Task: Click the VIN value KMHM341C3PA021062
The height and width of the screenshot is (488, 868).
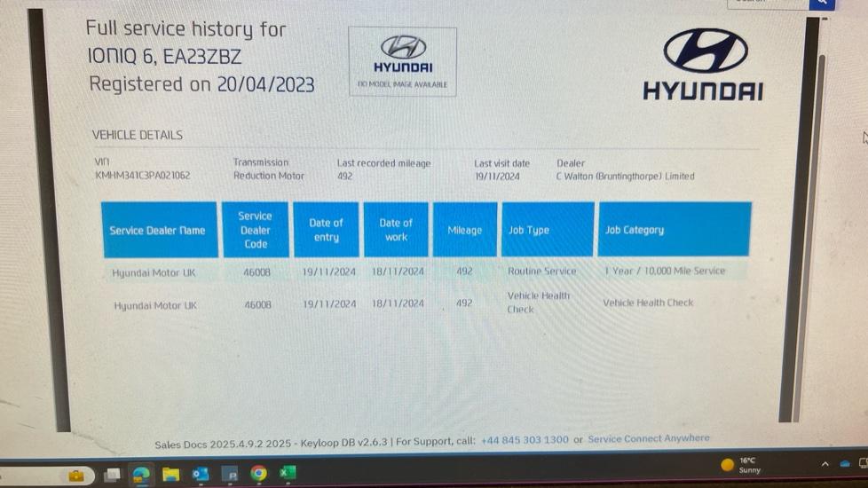Action: click(x=143, y=176)
